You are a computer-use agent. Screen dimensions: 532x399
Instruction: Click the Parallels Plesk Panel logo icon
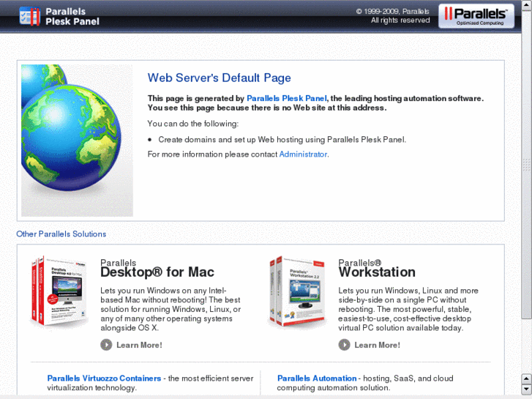(x=30, y=16)
